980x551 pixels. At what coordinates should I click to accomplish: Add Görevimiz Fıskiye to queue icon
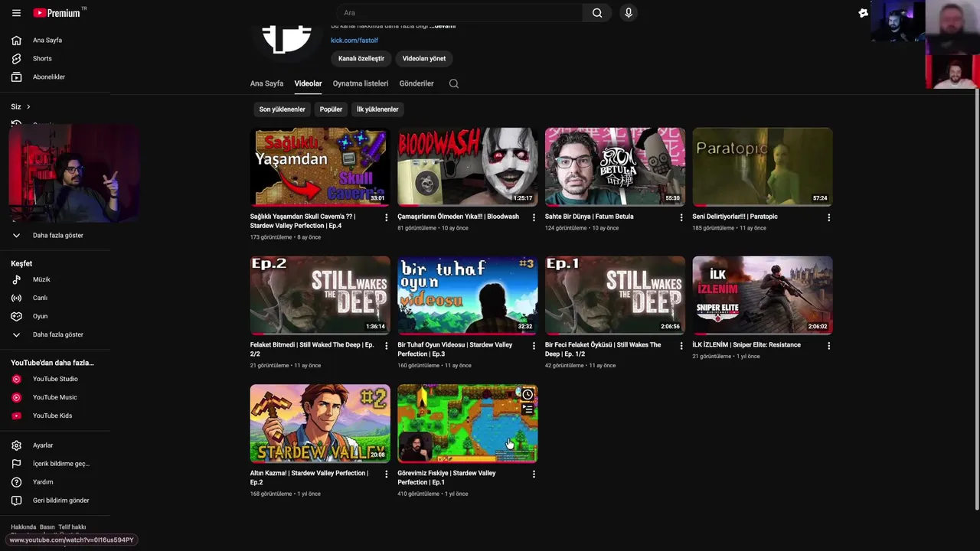click(x=528, y=410)
